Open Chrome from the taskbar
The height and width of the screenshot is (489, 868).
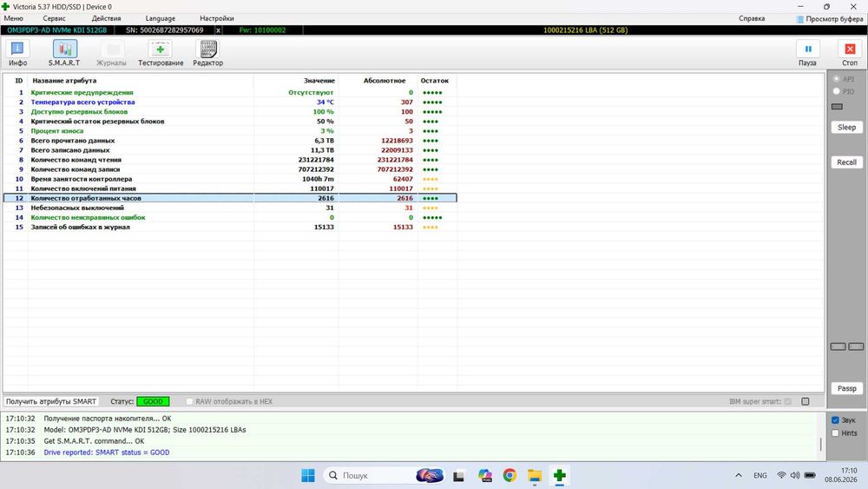click(510, 475)
